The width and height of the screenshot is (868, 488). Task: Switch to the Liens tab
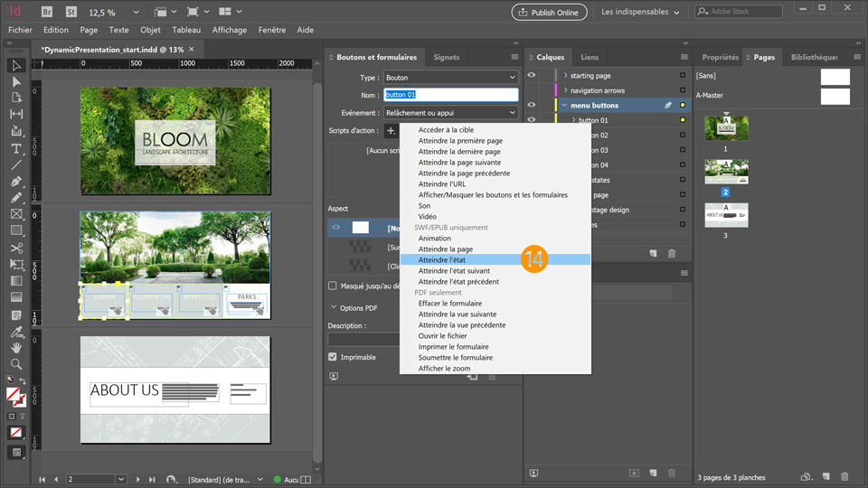pyautogui.click(x=589, y=57)
